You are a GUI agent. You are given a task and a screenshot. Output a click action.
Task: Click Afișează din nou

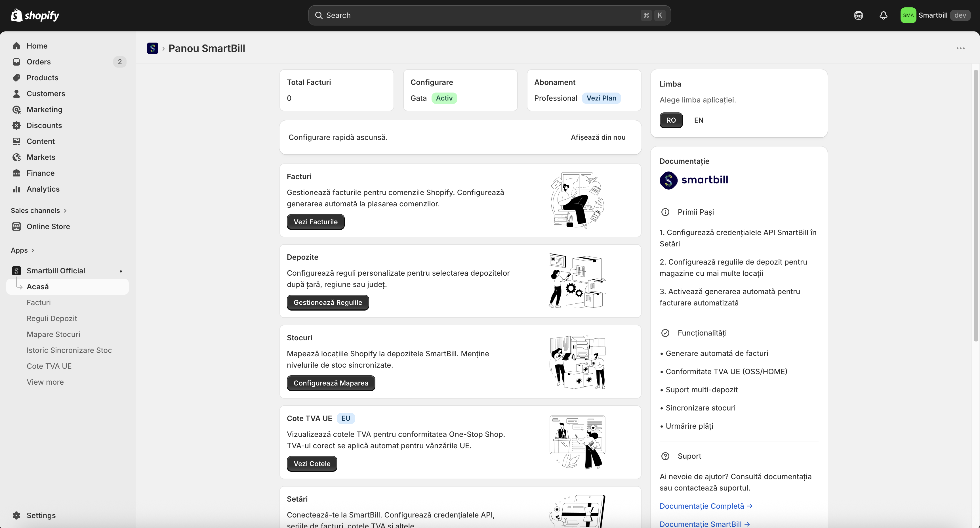pos(598,137)
